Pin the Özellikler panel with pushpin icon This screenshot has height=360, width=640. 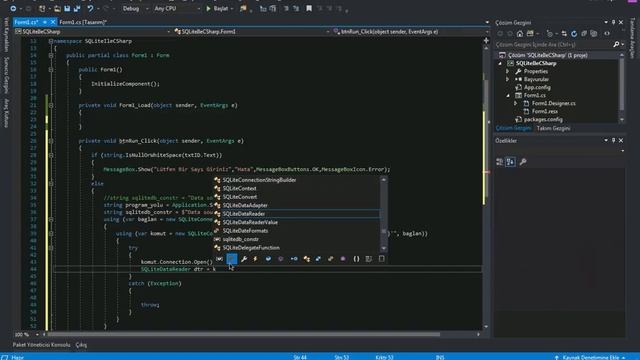coord(613,140)
